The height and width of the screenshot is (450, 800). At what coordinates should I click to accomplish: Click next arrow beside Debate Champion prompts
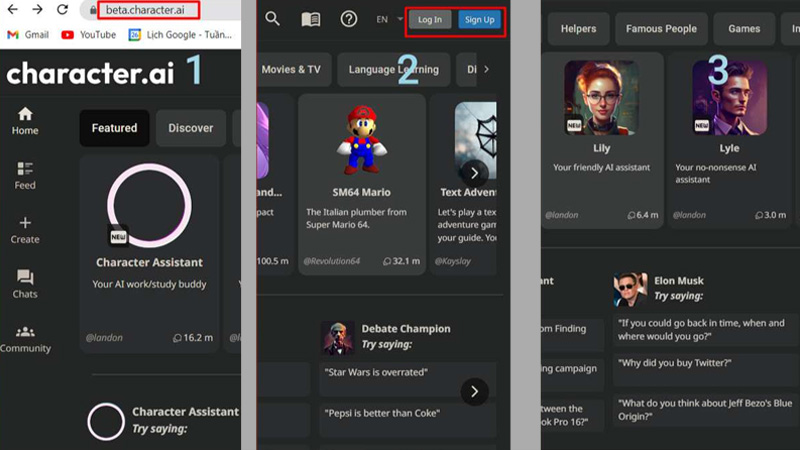474,391
